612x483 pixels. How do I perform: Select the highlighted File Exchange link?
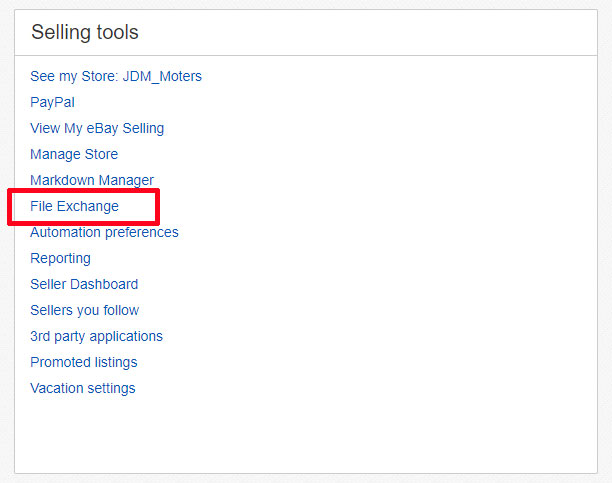[75, 206]
